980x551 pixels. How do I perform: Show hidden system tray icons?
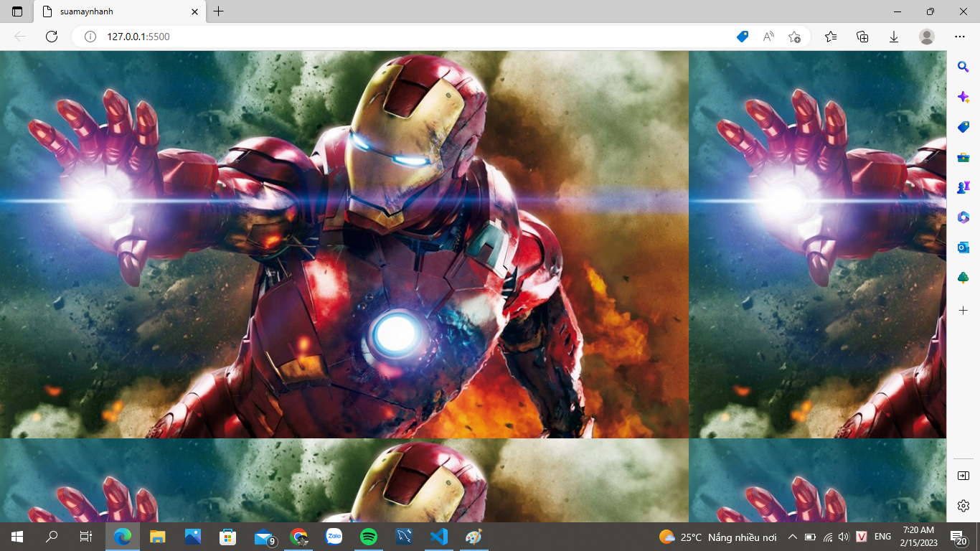[793, 537]
